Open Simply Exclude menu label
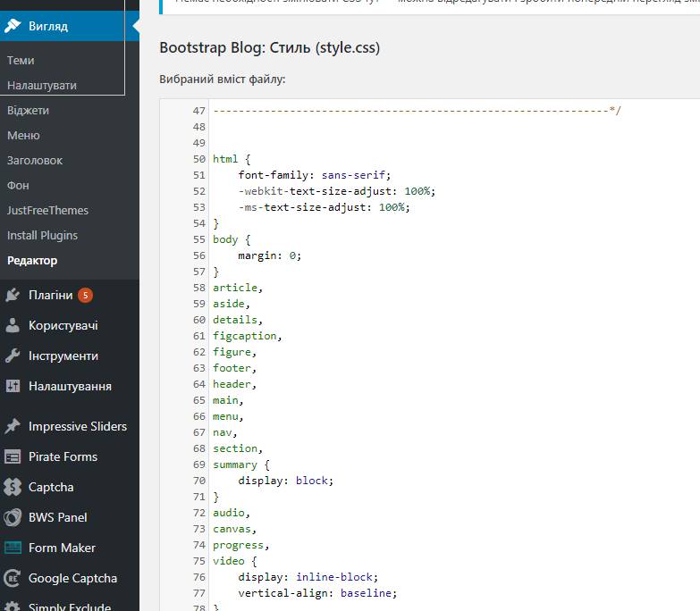The width and height of the screenshot is (700, 611). [x=70, y=607]
